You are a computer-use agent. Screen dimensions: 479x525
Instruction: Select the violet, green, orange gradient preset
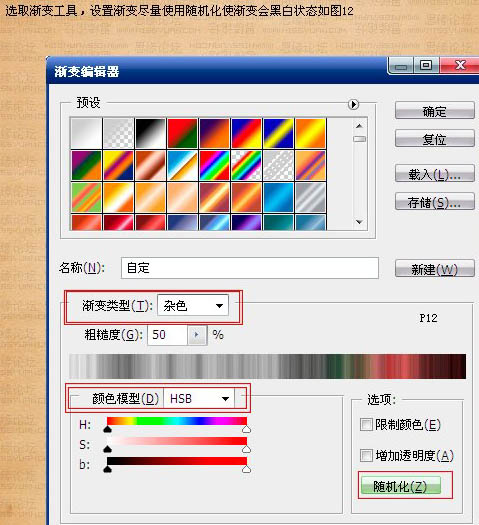[x=86, y=165]
